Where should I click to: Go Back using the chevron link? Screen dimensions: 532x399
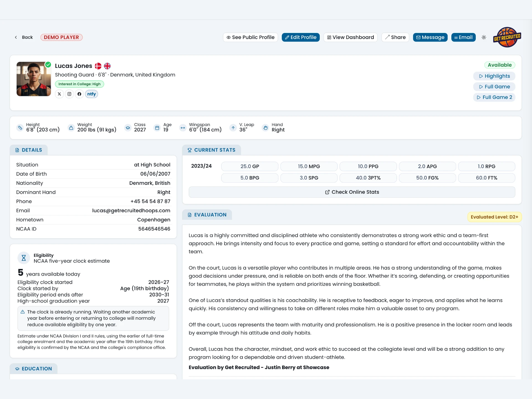coord(24,37)
